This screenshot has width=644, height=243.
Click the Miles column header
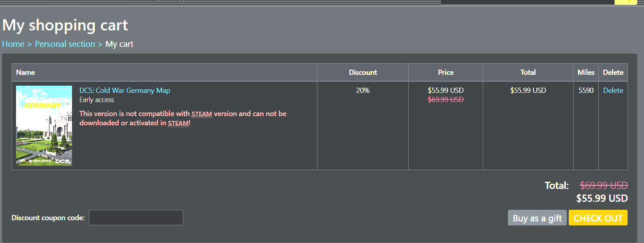pyautogui.click(x=586, y=72)
